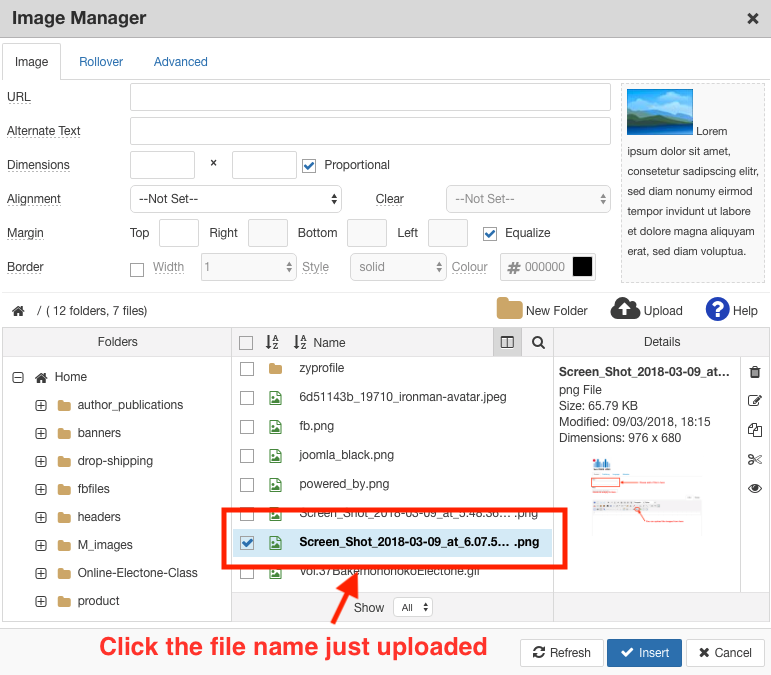
Task: Click the cut scissors icon in Details
Action: coord(755,459)
